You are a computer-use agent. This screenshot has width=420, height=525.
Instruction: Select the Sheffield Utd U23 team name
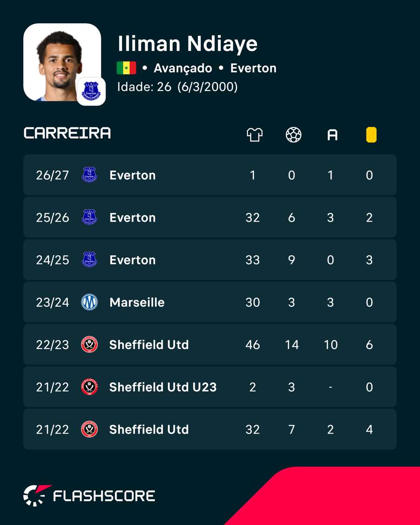click(x=163, y=387)
